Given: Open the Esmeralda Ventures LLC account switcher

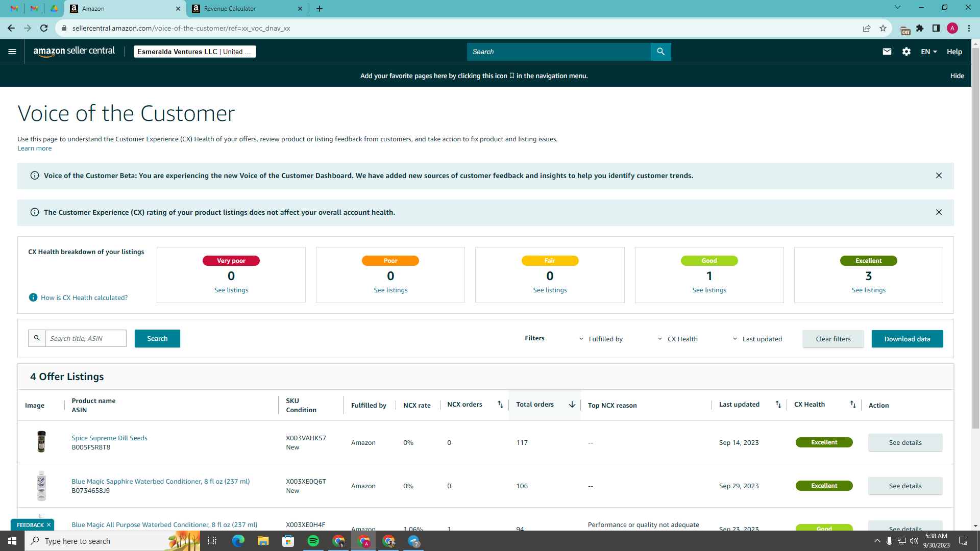Looking at the screenshot, I should coord(194,52).
